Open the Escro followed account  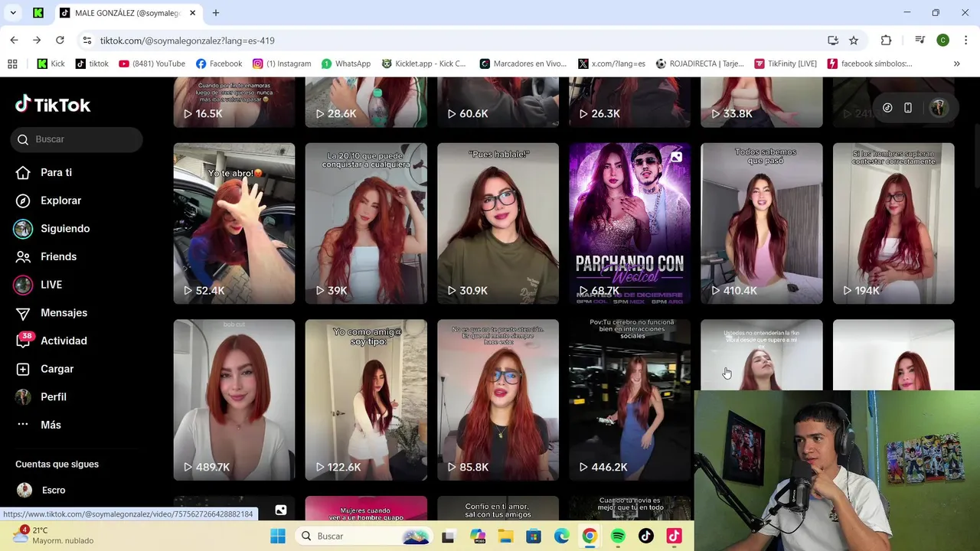pyautogui.click(x=41, y=490)
